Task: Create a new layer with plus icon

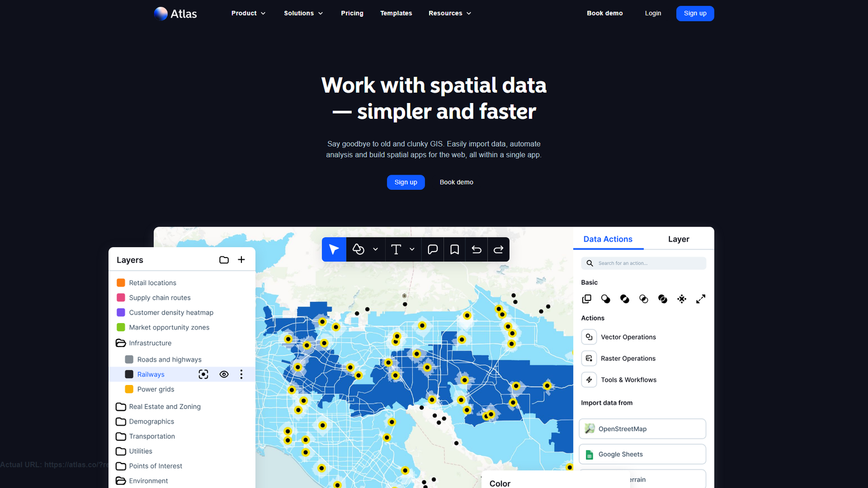Action: click(241, 260)
